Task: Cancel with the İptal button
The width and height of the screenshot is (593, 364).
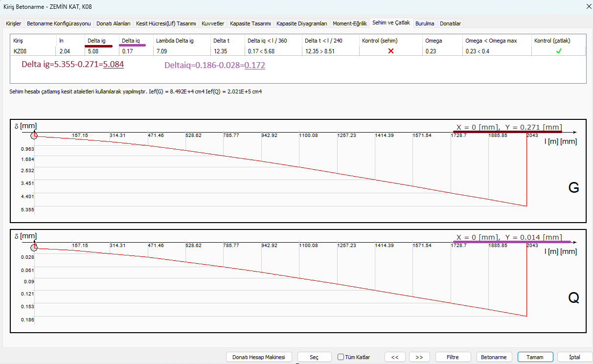Action: (574, 357)
